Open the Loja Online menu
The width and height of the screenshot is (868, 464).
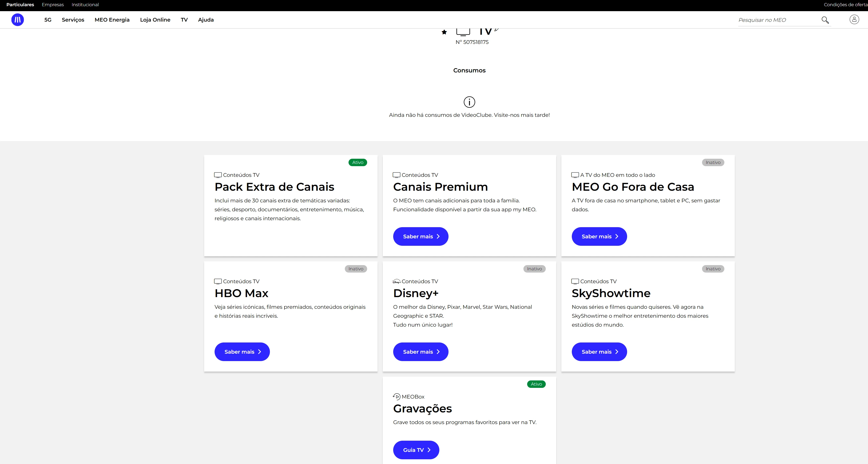(155, 20)
